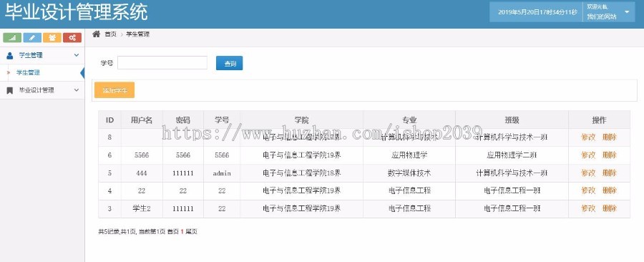Click 修改 for row ID 3
This screenshot has height=262, width=644.
[588, 208]
